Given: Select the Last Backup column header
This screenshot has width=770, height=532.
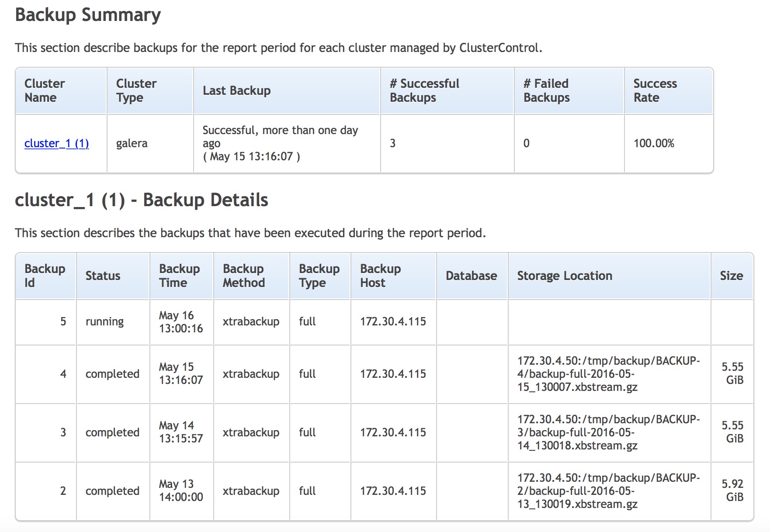Looking at the screenshot, I should pyautogui.click(x=287, y=91).
